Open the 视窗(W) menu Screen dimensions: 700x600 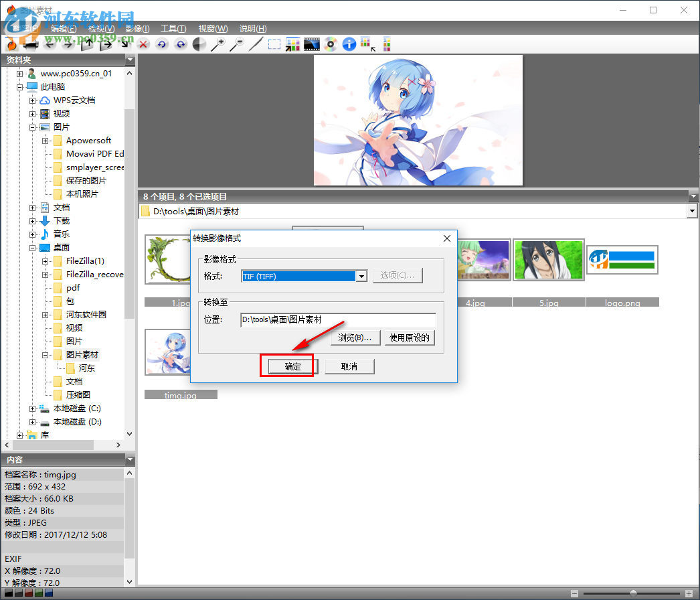tap(213, 29)
